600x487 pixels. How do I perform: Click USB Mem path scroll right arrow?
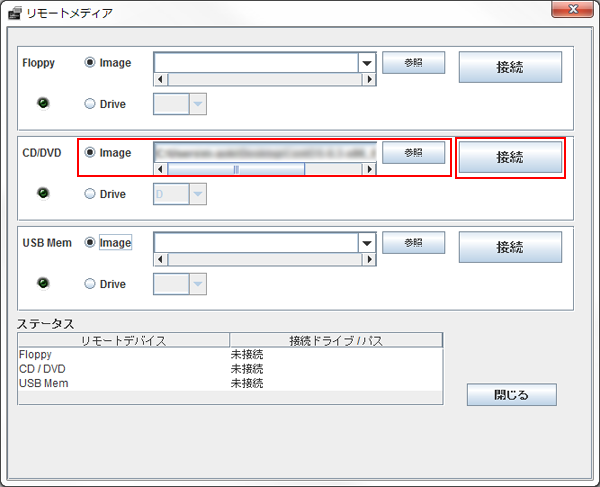click(369, 259)
